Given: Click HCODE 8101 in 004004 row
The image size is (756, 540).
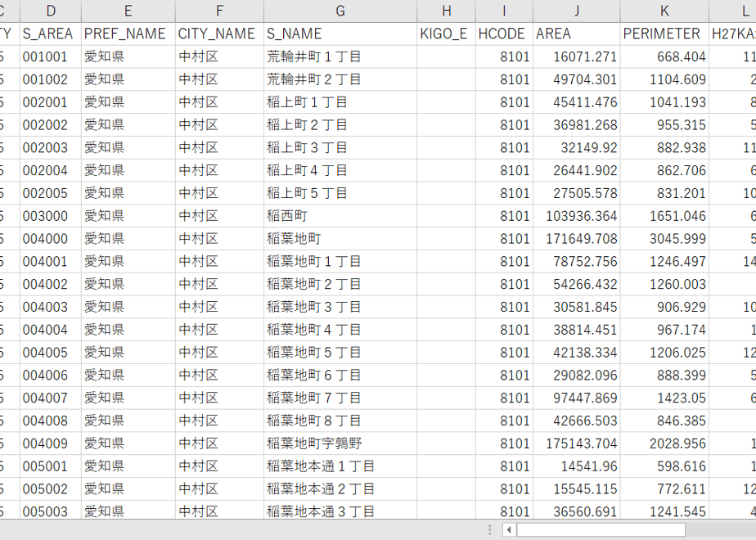Looking at the screenshot, I should click(x=504, y=330).
